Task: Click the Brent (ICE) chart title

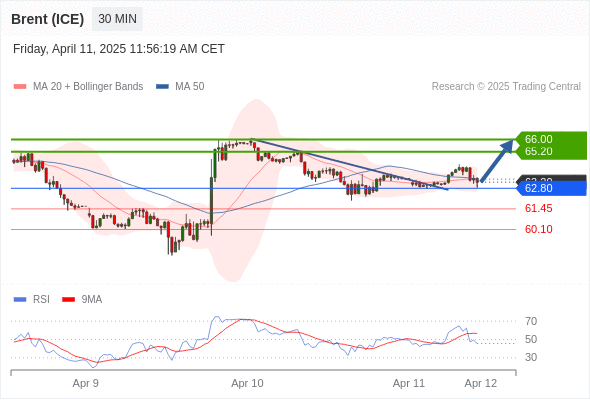Action: [47, 19]
